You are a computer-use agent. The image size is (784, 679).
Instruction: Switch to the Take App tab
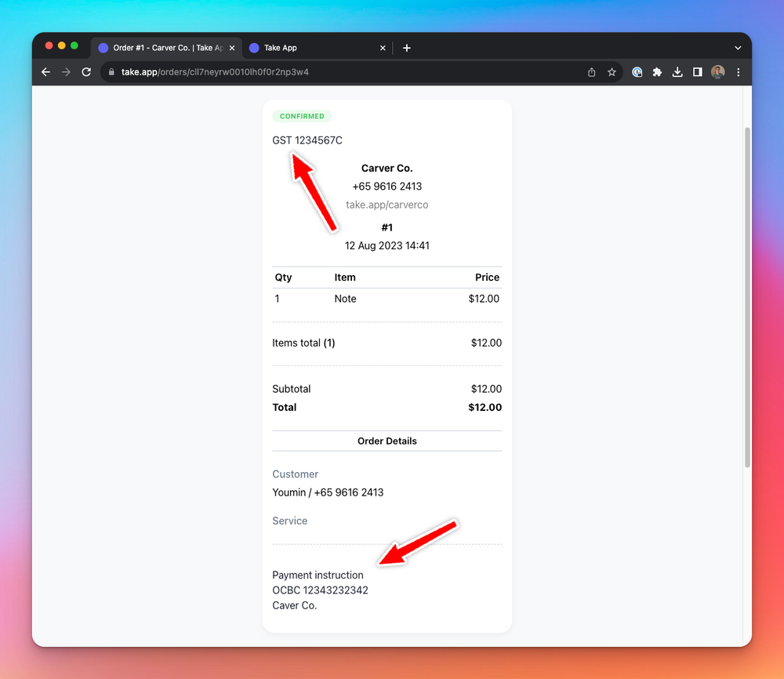coord(318,48)
